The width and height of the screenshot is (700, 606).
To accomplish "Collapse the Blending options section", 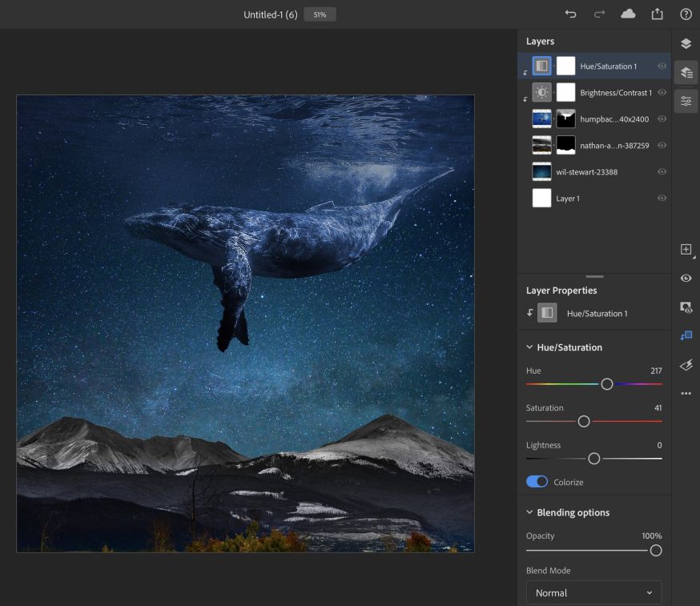I will [x=529, y=512].
